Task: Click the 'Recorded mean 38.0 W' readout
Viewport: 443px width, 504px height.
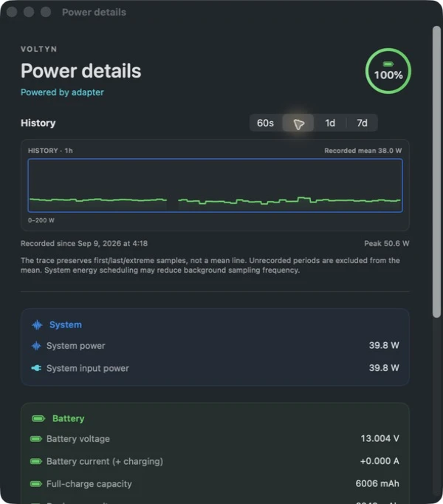Action: tap(363, 151)
